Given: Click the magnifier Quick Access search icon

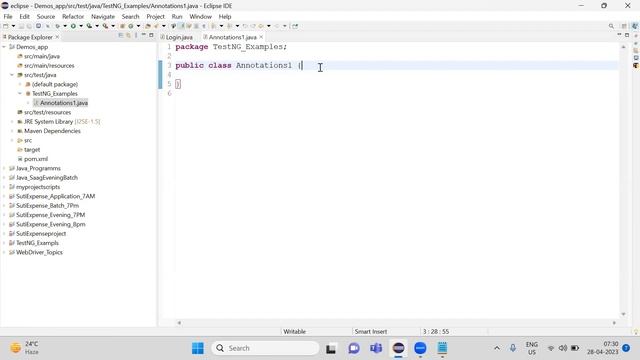Looking at the screenshot, I should click(x=611, y=26).
